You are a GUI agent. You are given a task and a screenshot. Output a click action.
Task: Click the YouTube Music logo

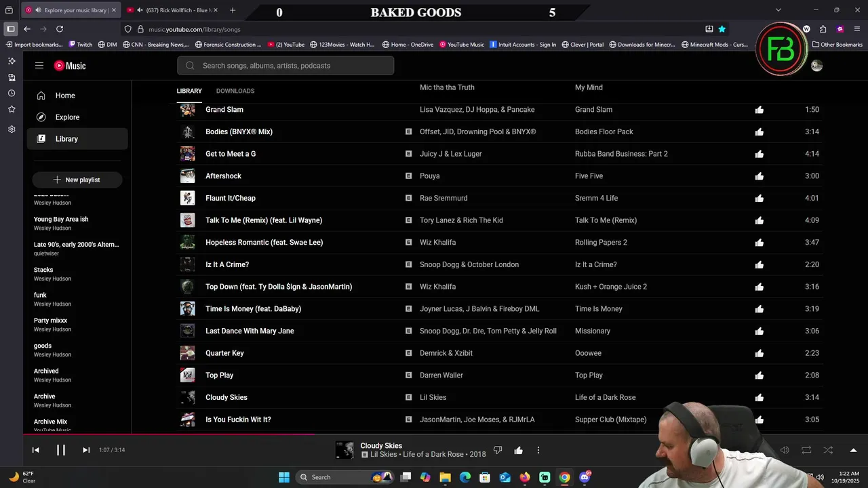(70, 66)
